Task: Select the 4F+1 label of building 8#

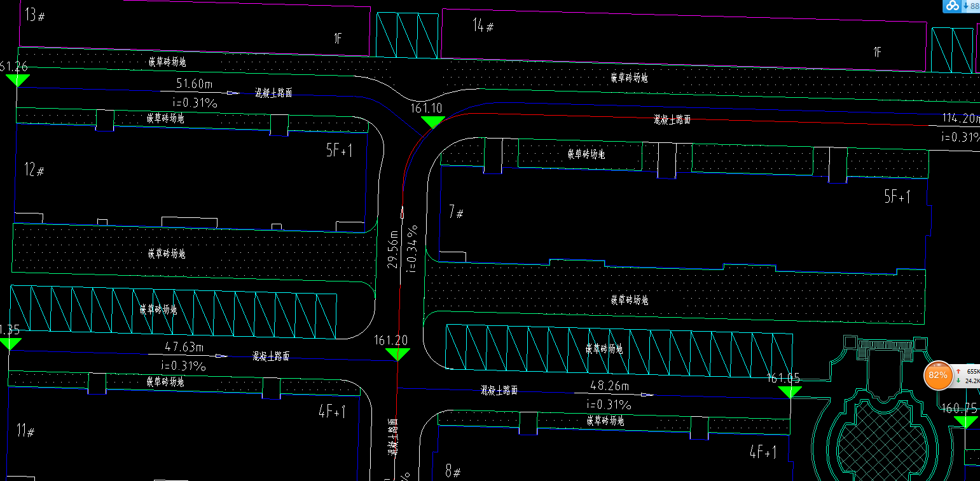Action: point(763,452)
